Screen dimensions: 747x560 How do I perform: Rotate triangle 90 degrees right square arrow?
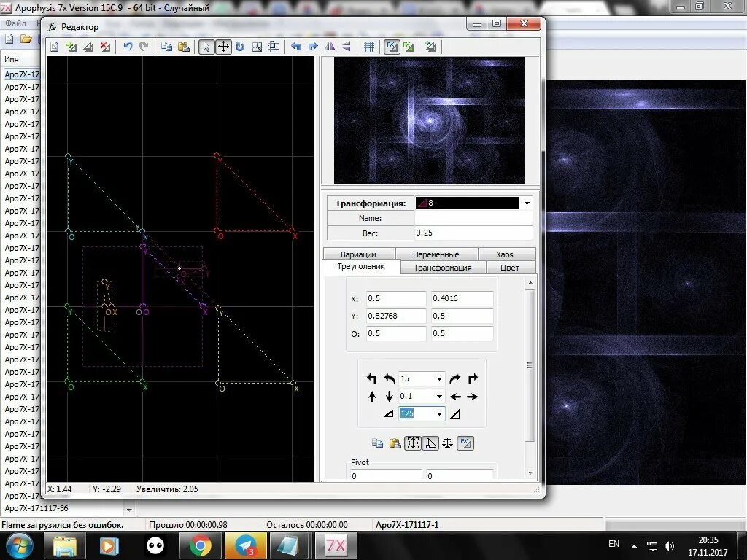click(473, 378)
